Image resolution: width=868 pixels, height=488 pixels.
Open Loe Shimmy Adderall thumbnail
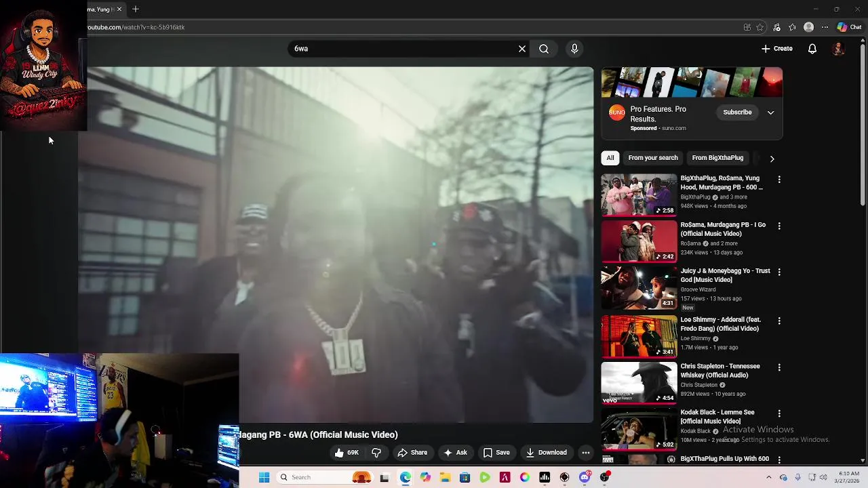pyautogui.click(x=639, y=336)
